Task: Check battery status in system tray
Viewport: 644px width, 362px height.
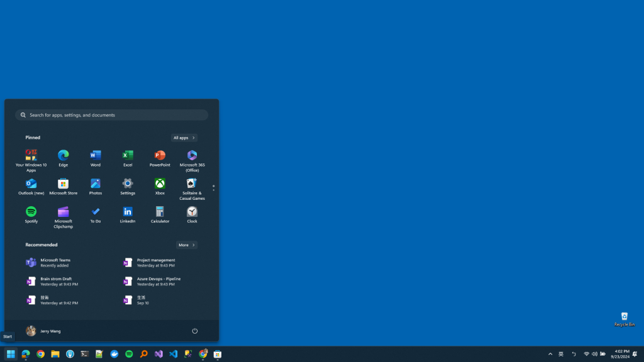Action: pos(602,354)
